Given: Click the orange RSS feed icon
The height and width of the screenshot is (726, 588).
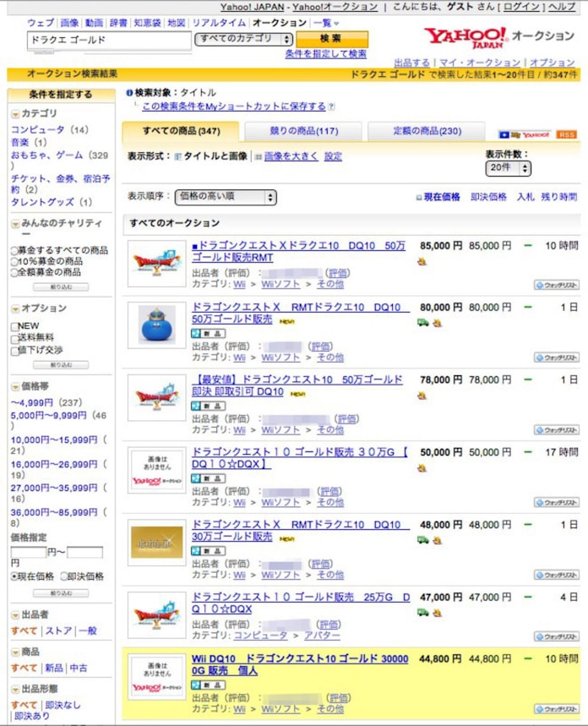Looking at the screenshot, I should (566, 134).
